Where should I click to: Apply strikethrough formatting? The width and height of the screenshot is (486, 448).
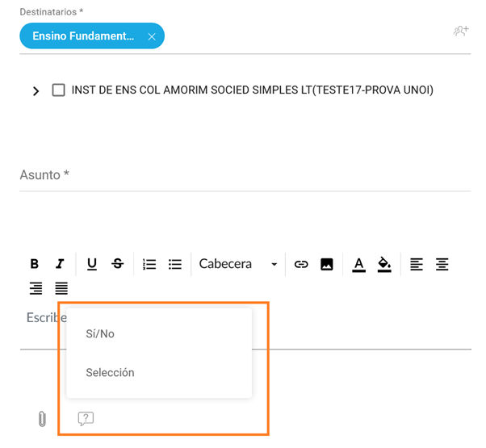click(x=118, y=264)
